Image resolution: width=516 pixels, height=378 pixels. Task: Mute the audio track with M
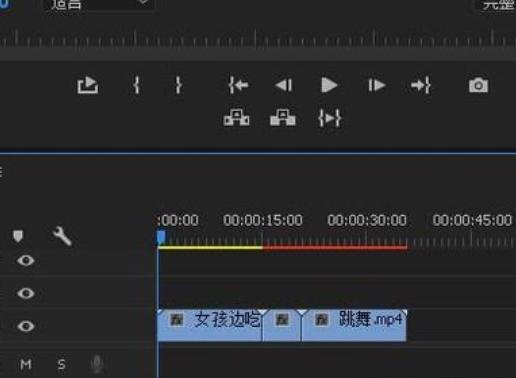[26, 364]
